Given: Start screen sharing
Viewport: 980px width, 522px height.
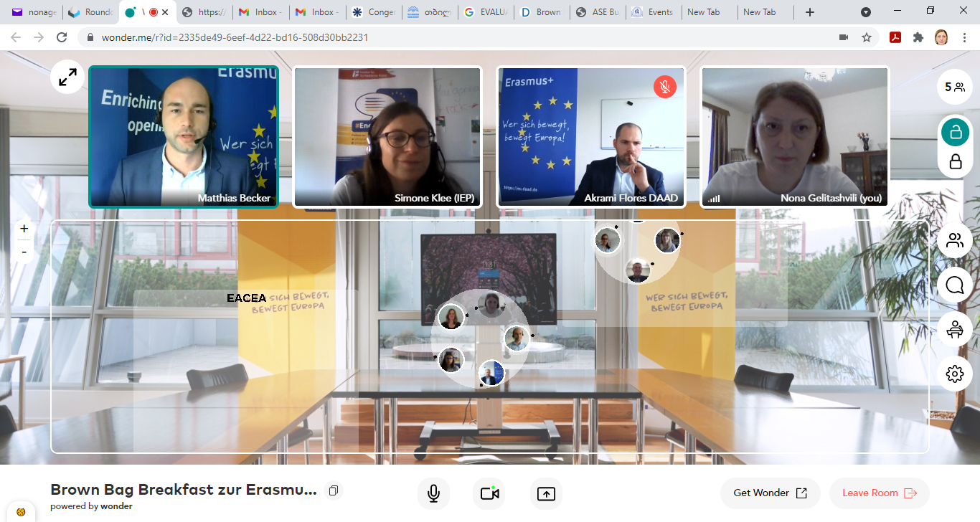Looking at the screenshot, I should pos(546,493).
